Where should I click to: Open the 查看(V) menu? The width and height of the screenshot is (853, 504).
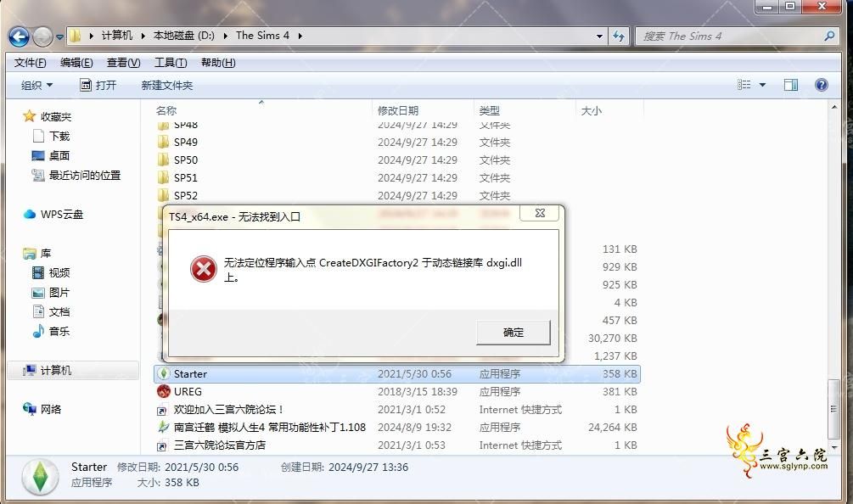(123, 63)
